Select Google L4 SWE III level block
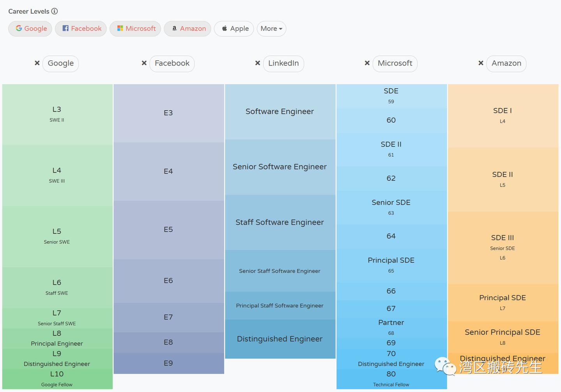This screenshot has height=392, width=561. [57, 175]
